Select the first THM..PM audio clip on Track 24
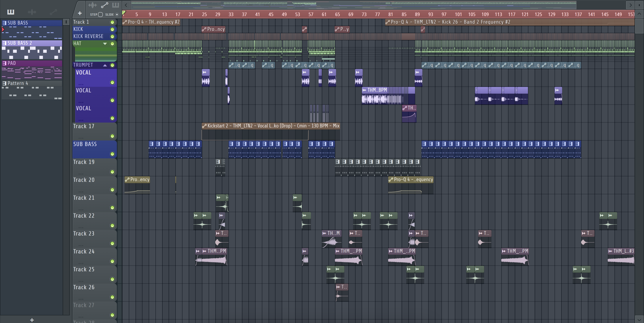This screenshot has height=323, width=644. pos(214,257)
